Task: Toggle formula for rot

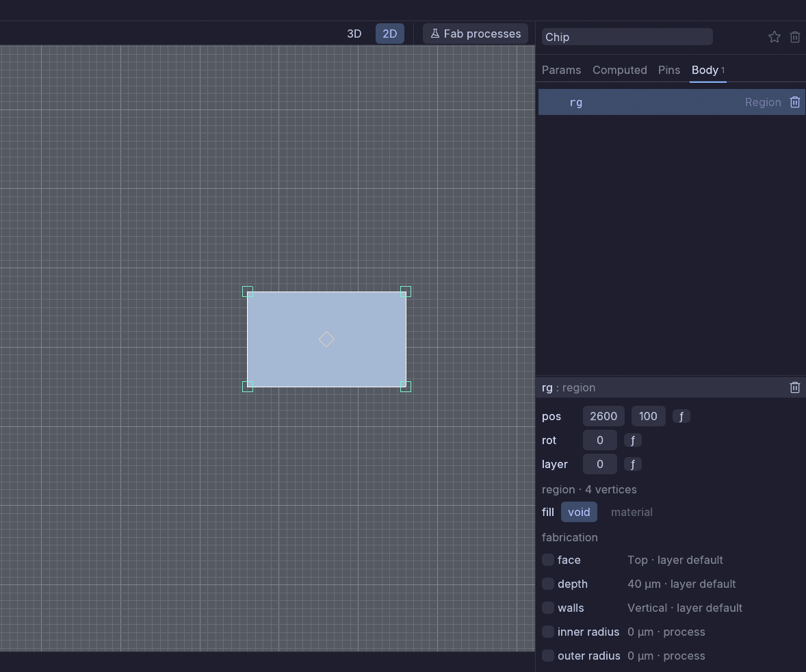Action: [633, 440]
